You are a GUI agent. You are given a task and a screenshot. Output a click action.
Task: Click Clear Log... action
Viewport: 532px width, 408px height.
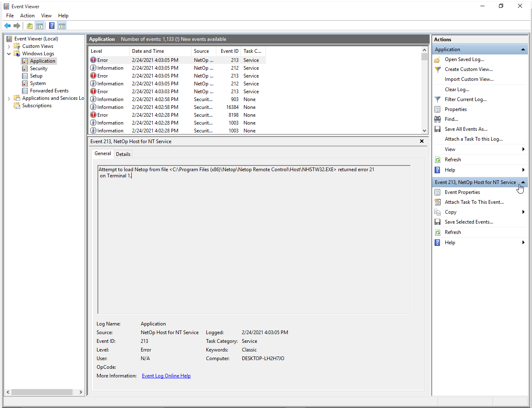tap(457, 90)
